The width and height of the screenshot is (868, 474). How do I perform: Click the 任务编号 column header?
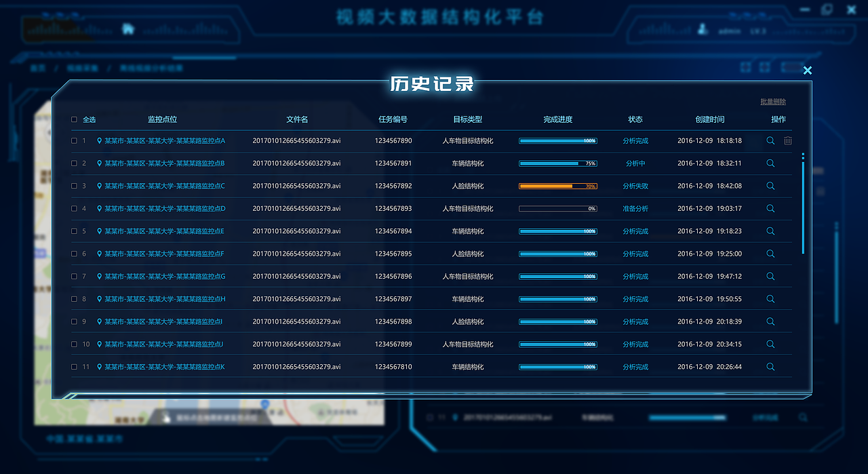[393, 119]
